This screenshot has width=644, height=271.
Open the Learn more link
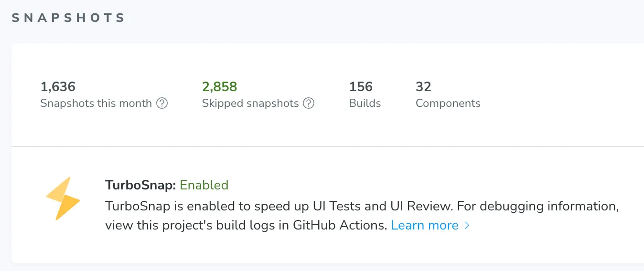point(424,225)
